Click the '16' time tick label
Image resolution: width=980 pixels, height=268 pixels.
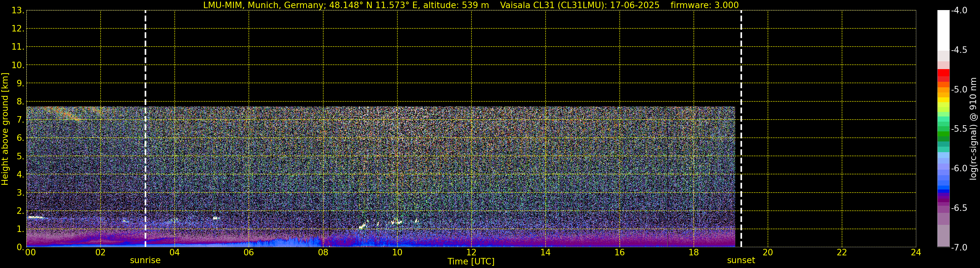620,252
